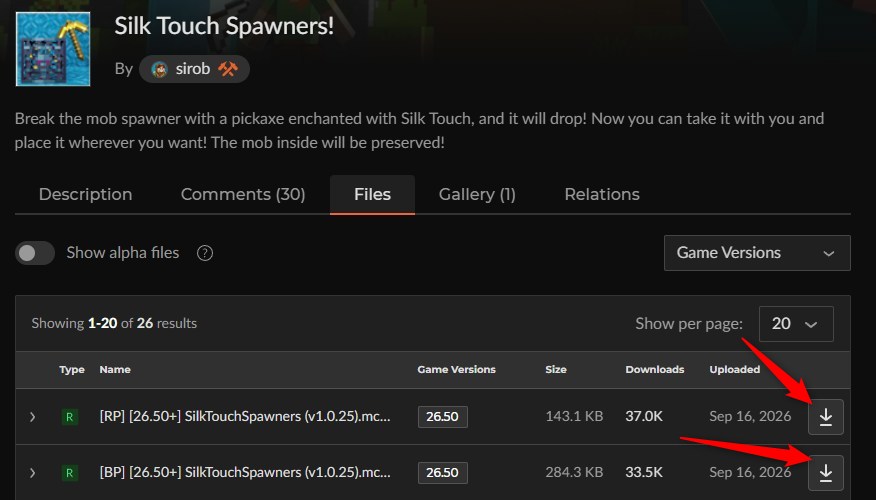Open the Game Versions filter dropdown
The height and width of the screenshot is (500, 876).
click(757, 253)
